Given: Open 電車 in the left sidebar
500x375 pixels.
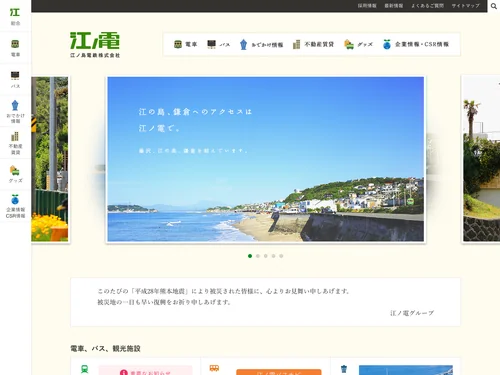Looking at the screenshot, I should pyautogui.click(x=15, y=48).
